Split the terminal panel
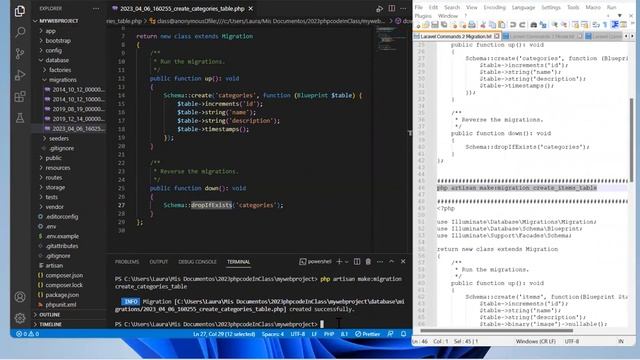 [x=357, y=262]
